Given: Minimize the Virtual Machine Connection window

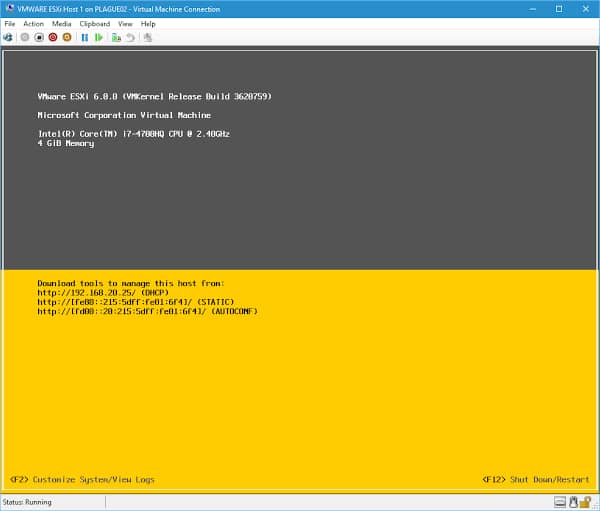Looking at the screenshot, I should tap(532, 9).
